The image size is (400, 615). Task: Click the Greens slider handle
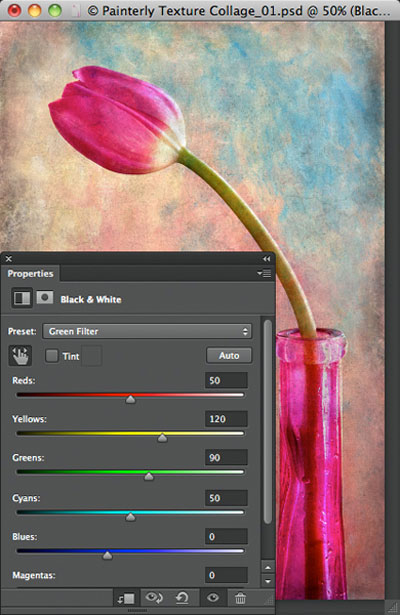pos(149,476)
